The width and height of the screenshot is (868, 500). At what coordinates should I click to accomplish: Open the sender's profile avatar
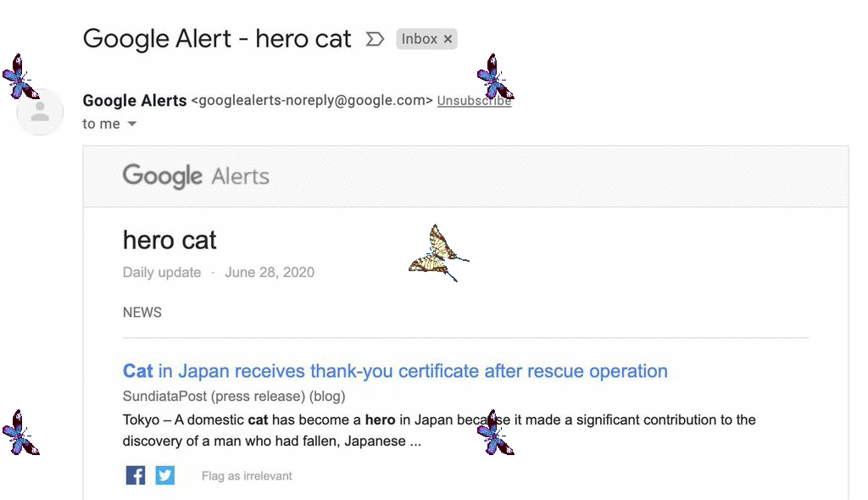coord(40,112)
